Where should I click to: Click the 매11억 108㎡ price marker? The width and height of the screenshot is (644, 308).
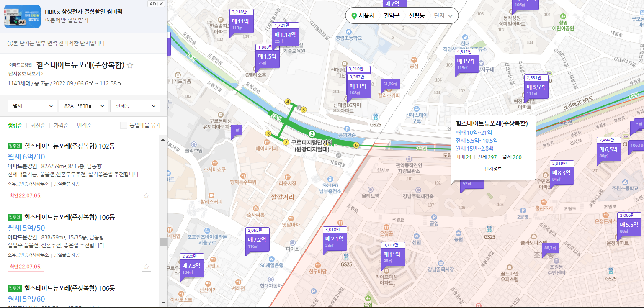click(x=359, y=87)
